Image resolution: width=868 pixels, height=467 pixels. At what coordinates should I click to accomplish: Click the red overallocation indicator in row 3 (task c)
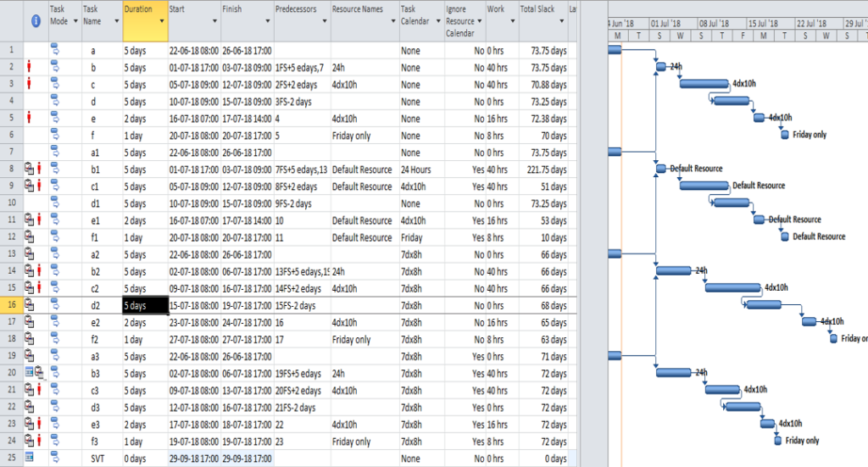tap(30, 84)
